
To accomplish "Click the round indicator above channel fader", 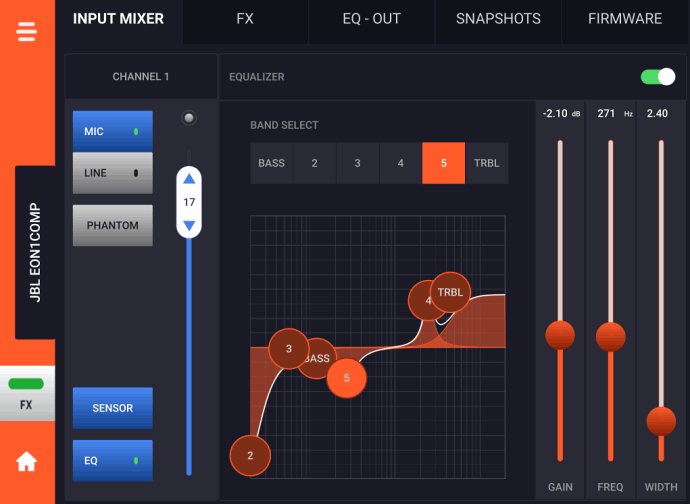I will point(189,118).
